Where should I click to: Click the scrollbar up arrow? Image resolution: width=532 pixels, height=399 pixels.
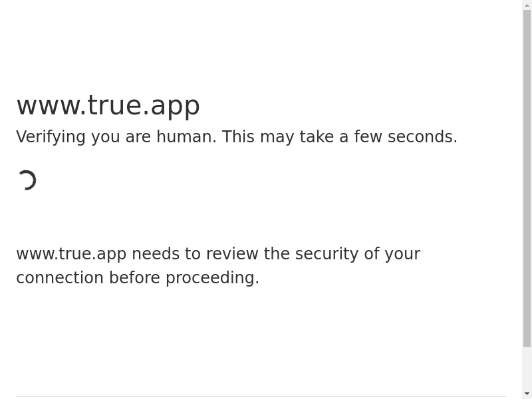(x=527, y=5)
